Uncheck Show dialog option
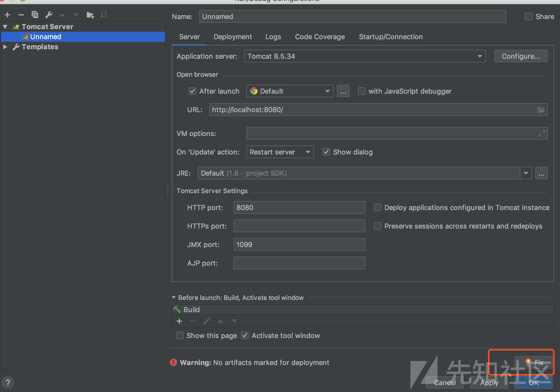The width and height of the screenshot is (560, 392). (x=326, y=152)
